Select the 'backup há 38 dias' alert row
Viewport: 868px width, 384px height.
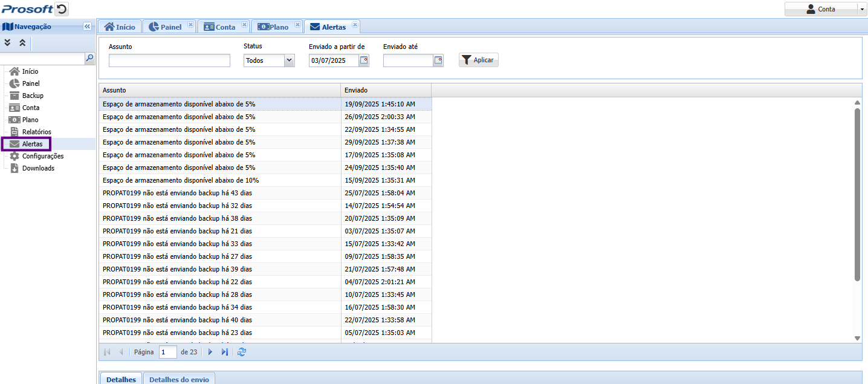click(x=265, y=218)
